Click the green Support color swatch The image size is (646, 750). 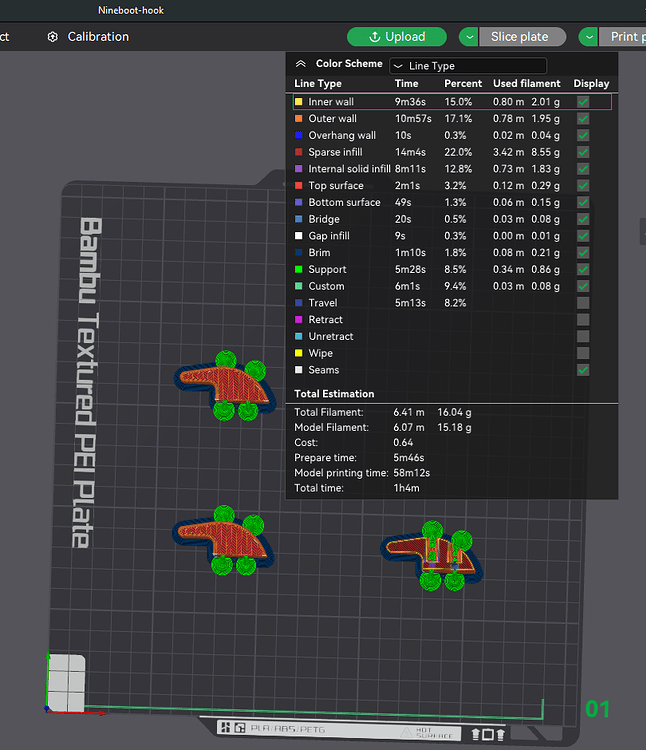pos(298,269)
